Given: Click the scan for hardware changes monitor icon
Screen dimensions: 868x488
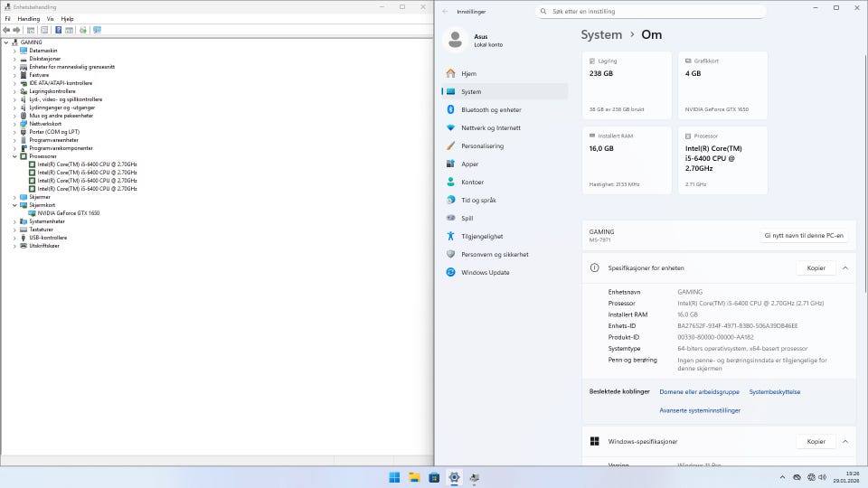Looking at the screenshot, I should tap(97, 30).
